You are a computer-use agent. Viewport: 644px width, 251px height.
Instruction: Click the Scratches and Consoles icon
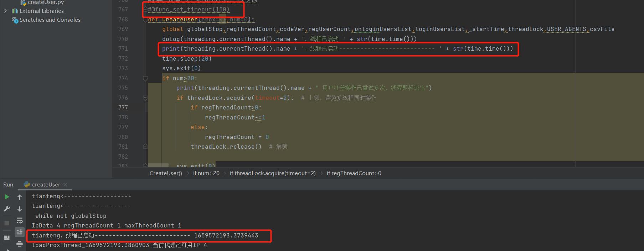pos(15,20)
